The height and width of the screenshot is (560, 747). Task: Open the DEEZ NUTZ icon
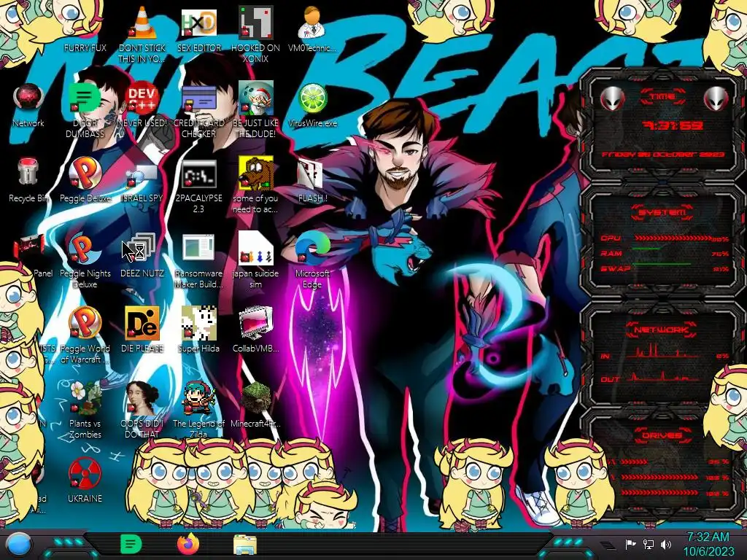[x=142, y=248]
